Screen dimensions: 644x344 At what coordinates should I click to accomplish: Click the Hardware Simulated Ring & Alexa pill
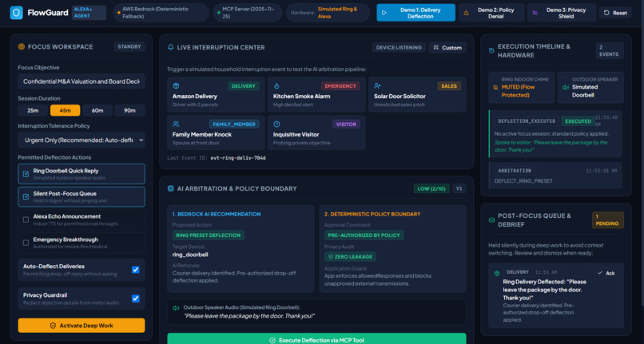328,13
